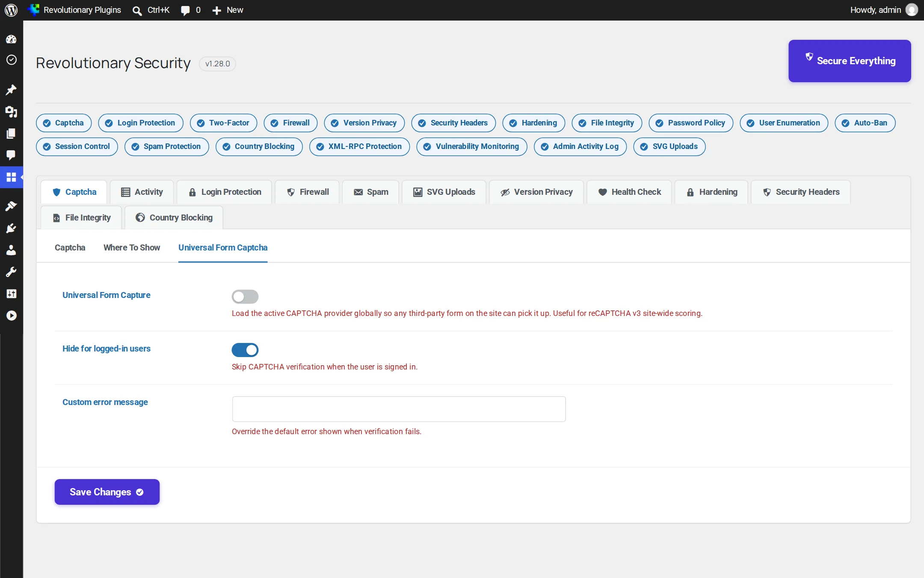Click the pushpin Posts sidebar icon
The width and height of the screenshot is (924, 578).
coord(11,89)
